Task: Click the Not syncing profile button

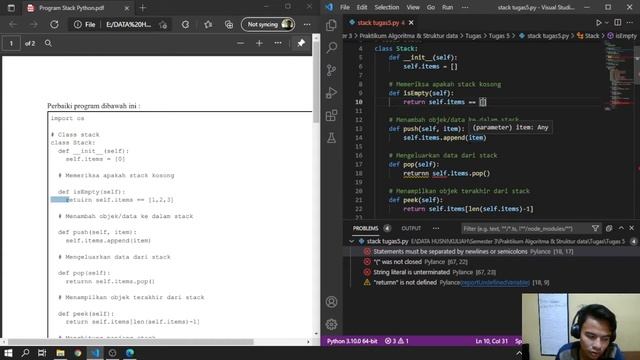Action: (268, 24)
